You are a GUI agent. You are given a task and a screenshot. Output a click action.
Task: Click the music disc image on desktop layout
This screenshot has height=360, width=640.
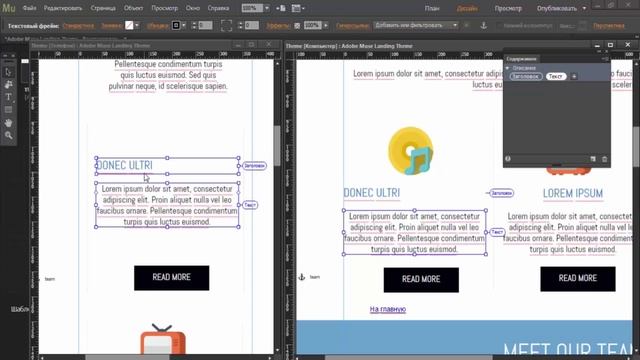pyautogui.click(x=411, y=151)
